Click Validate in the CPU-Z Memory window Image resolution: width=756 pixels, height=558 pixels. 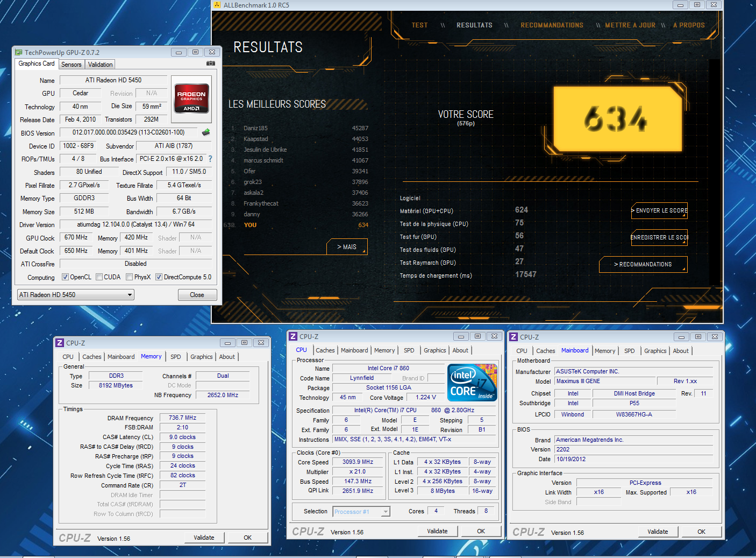204,538
